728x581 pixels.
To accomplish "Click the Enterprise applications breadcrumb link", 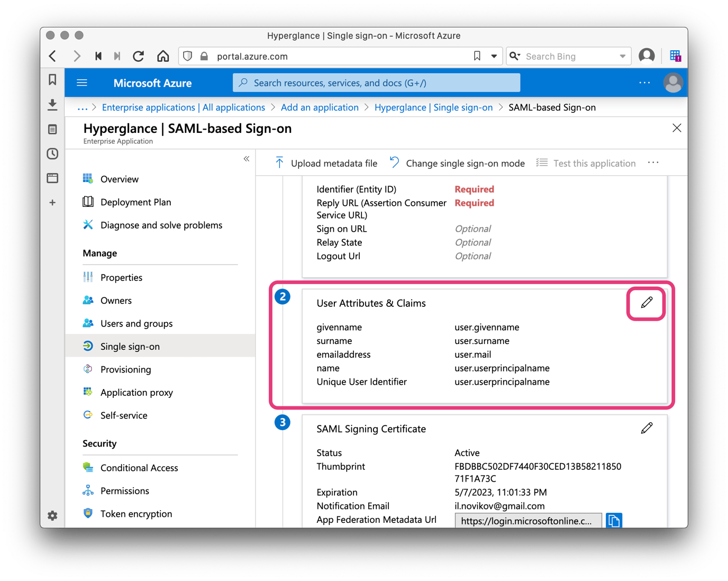I will (x=183, y=107).
